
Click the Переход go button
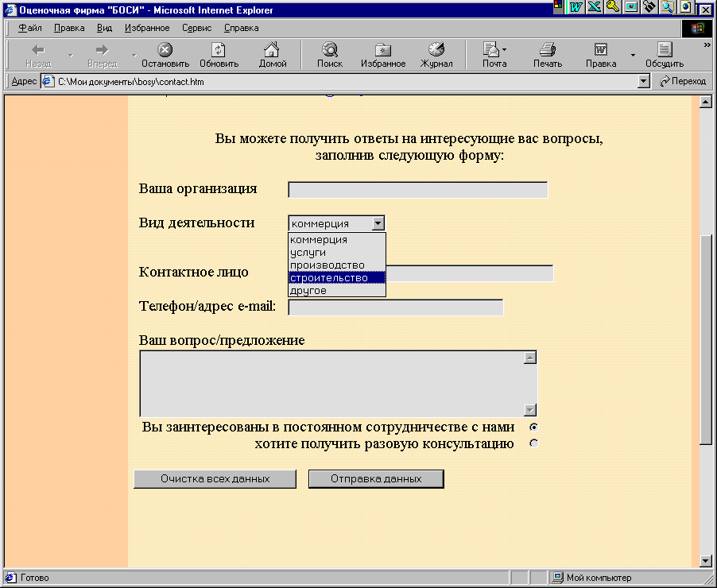[x=683, y=81]
